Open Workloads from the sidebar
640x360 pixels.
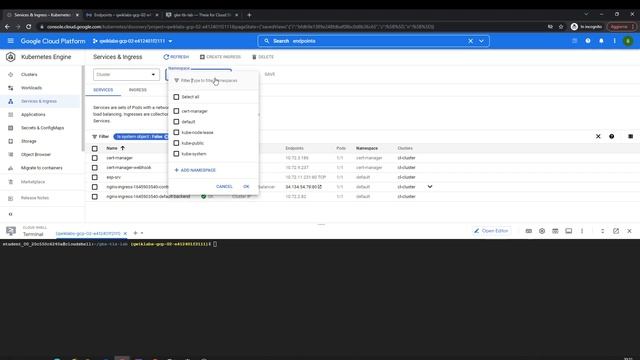tap(31, 88)
